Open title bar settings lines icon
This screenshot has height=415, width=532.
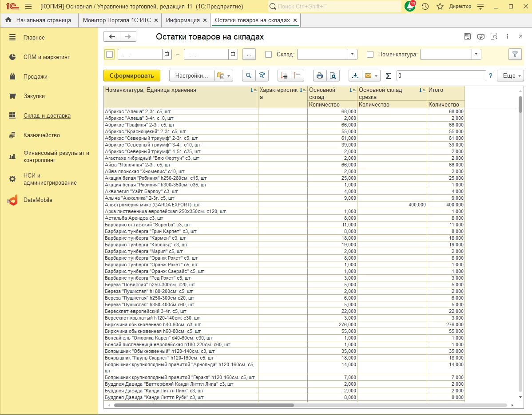pyautogui.click(x=480, y=7)
